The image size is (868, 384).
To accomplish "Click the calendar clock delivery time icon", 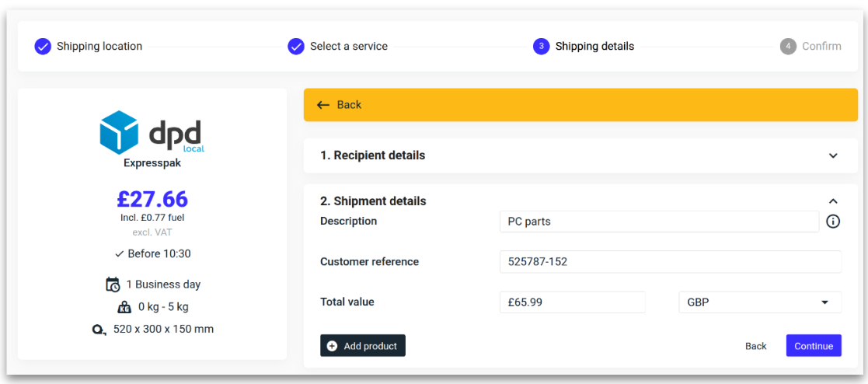I will tap(113, 285).
